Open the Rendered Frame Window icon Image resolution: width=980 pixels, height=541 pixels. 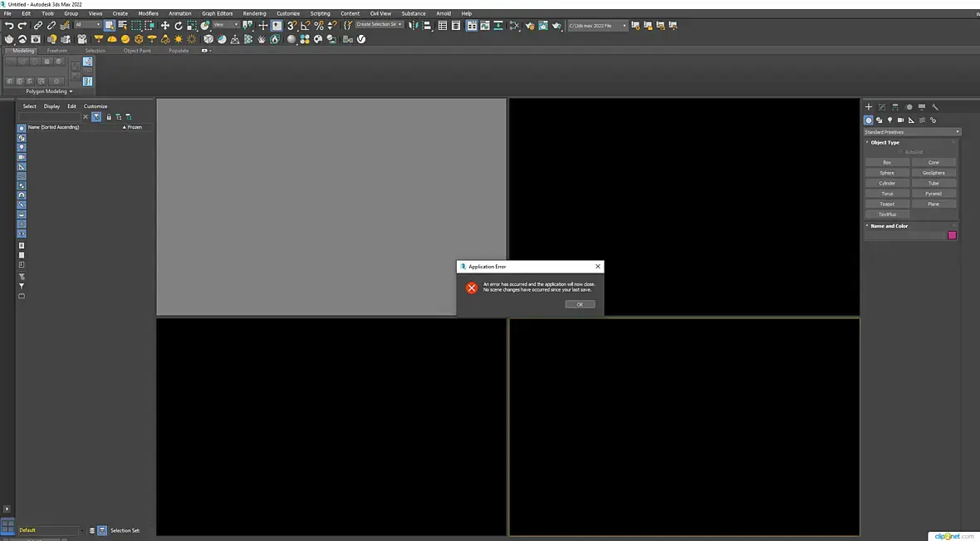[543, 26]
